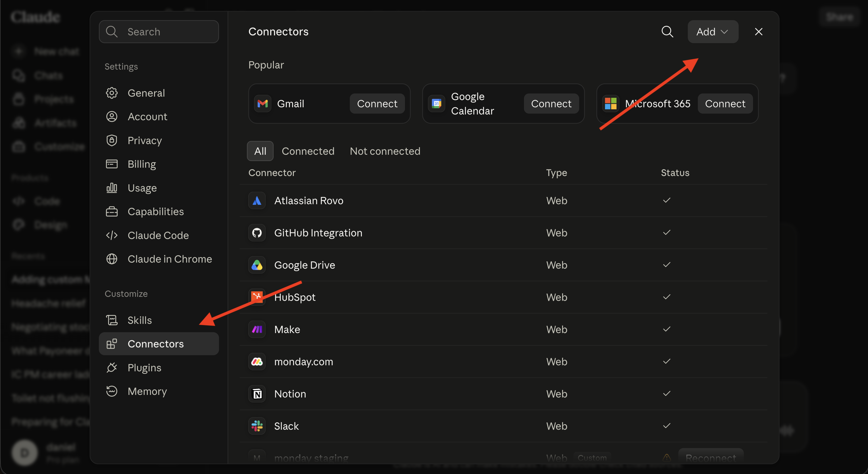Open the monday.com connector row
This screenshot has height=474, width=868.
pyautogui.click(x=504, y=362)
